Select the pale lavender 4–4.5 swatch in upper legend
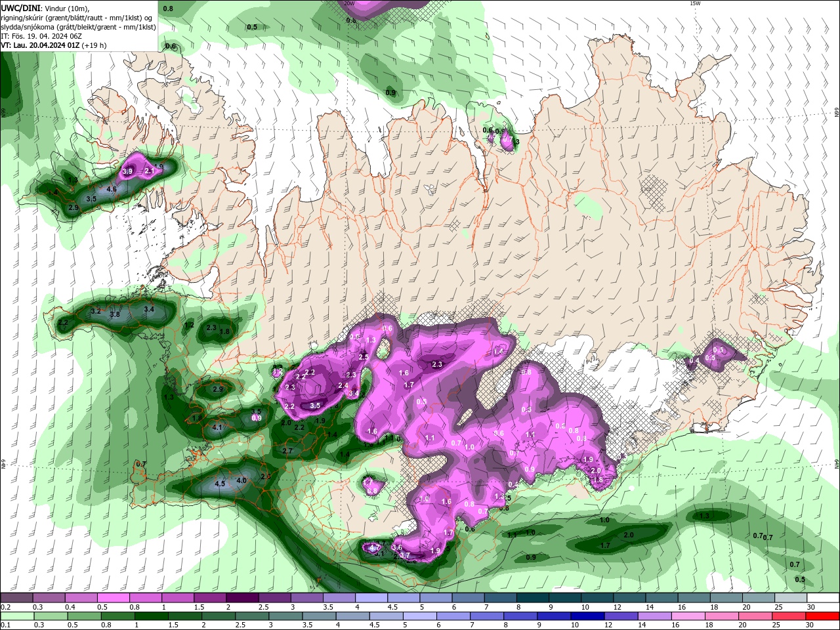The height and width of the screenshot is (630, 840). click(371, 598)
